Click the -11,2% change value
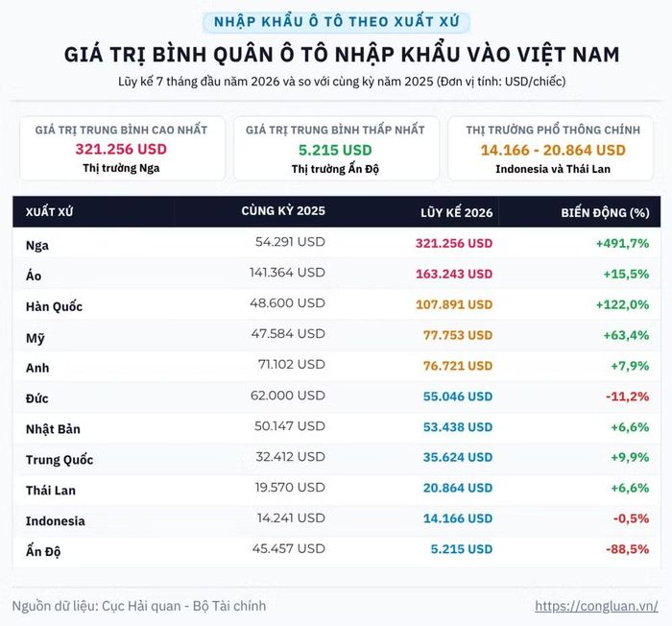This screenshot has height=626, width=672. (628, 397)
